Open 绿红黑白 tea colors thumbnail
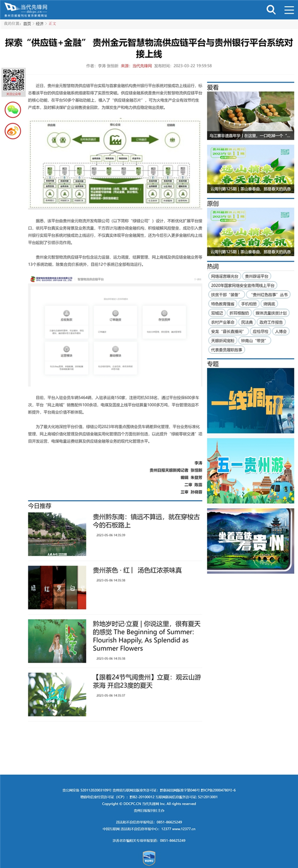 tap(57, 588)
